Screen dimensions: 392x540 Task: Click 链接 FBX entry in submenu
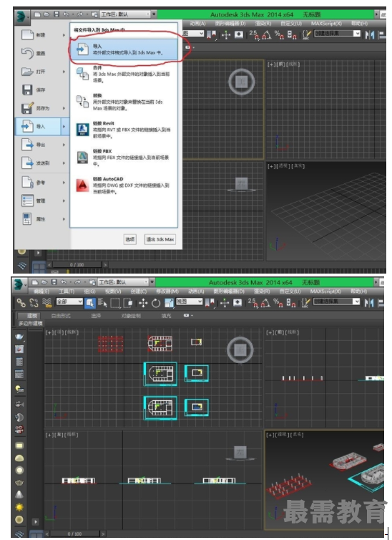pyautogui.click(x=124, y=158)
